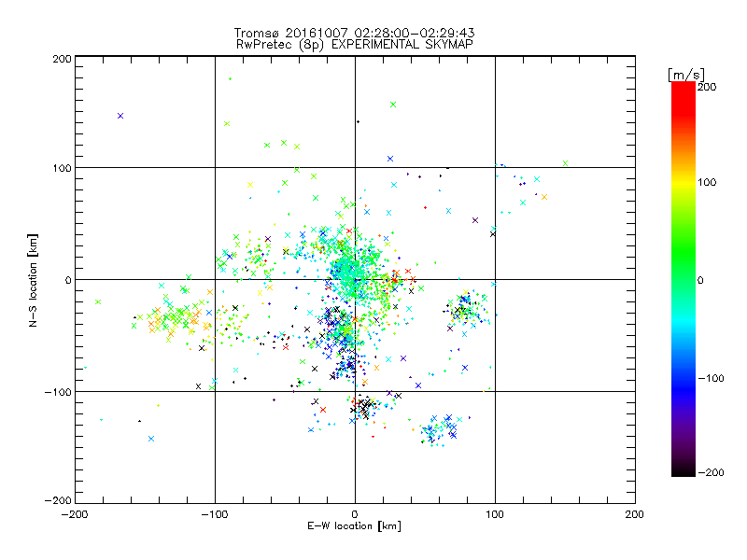Image resolution: width=747 pixels, height=560 pixels.
Task: Click the colorbar tick label '-100'
Action: click(711, 379)
